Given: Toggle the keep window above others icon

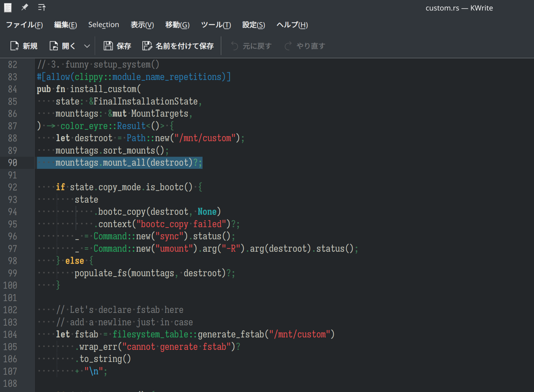Looking at the screenshot, I should (42, 7).
